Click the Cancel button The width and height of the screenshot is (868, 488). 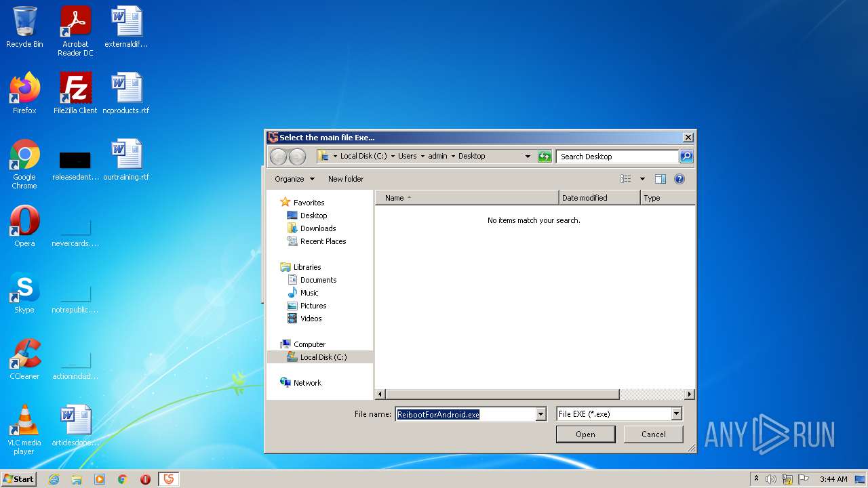click(653, 434)
